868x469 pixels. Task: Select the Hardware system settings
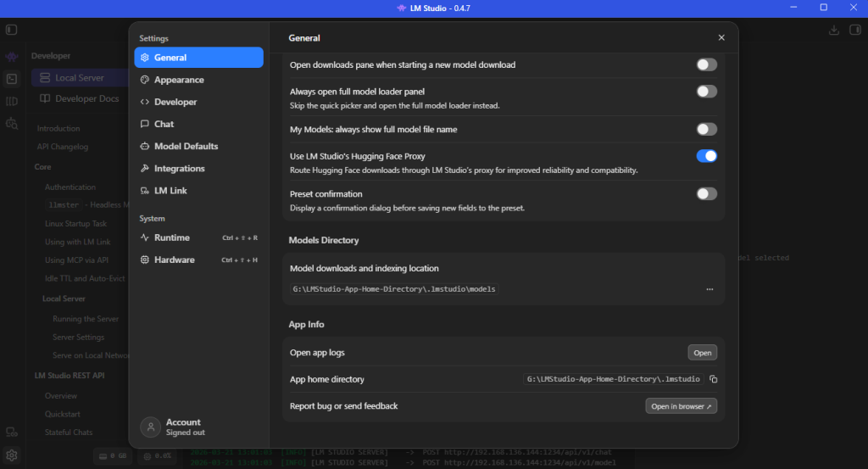coord(174,260)
